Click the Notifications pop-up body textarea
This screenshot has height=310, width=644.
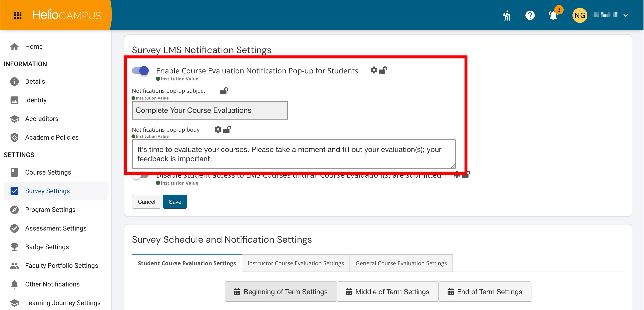(x=294, y=154)
